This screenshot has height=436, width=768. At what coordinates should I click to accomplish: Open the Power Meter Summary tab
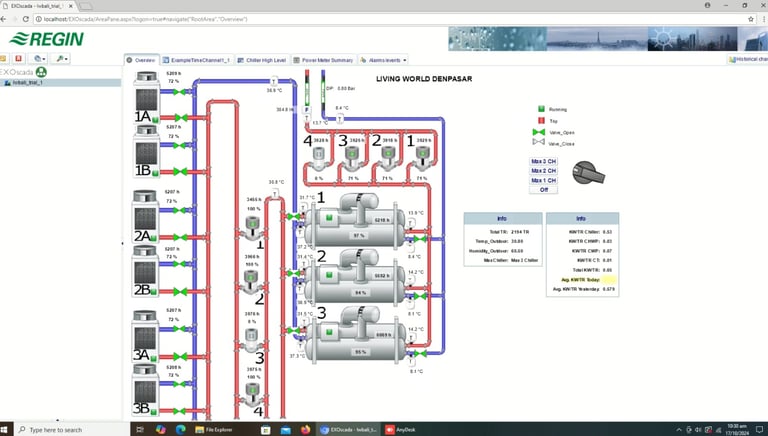(323, 60)
